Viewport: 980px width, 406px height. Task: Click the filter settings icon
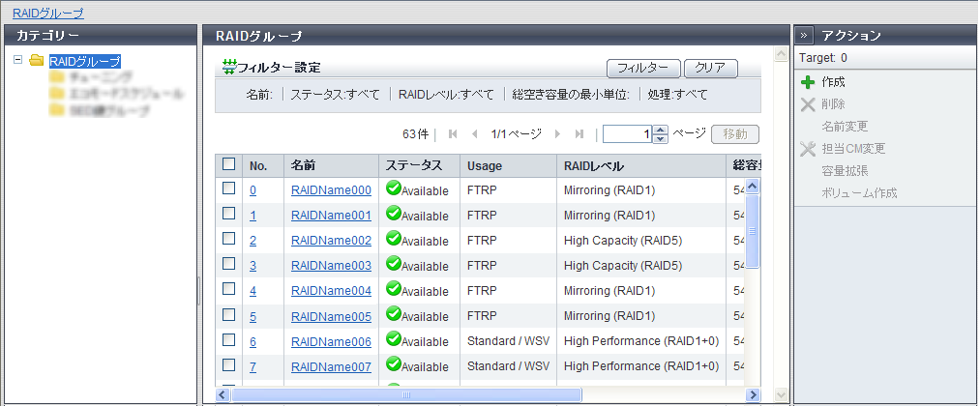(x=229, y=68)
